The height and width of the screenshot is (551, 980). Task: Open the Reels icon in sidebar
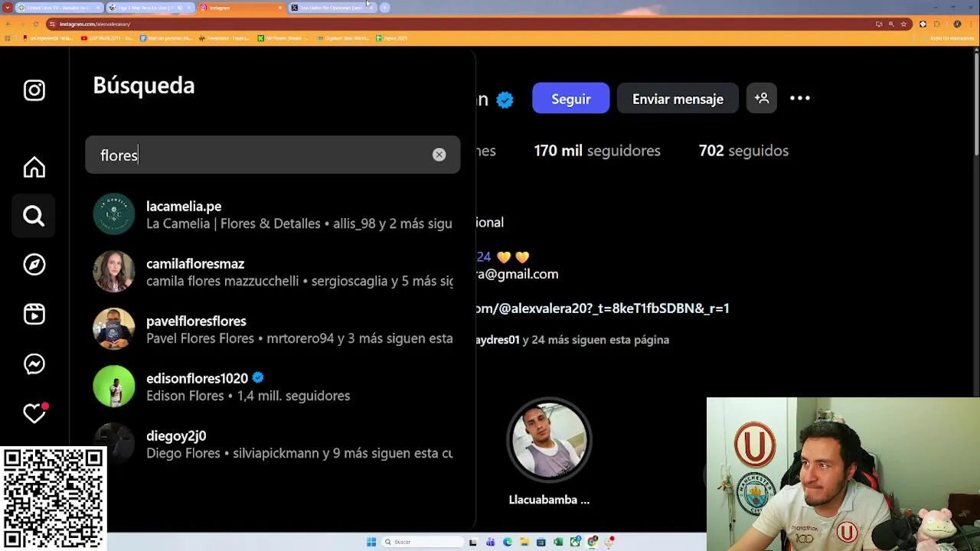point(34,315)
